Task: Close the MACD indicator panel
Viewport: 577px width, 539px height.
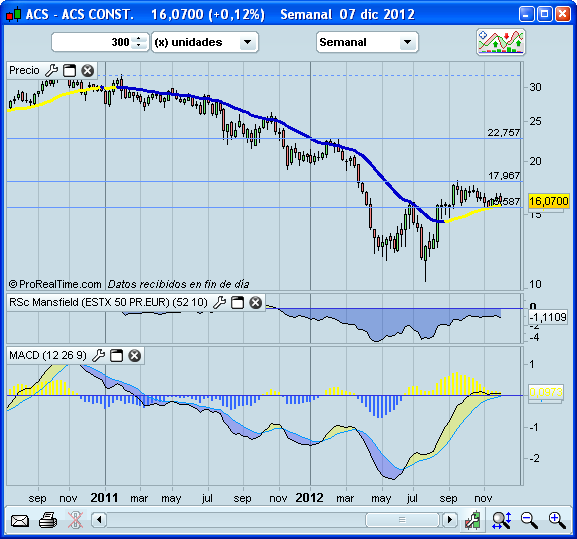Action: point(135,355)
